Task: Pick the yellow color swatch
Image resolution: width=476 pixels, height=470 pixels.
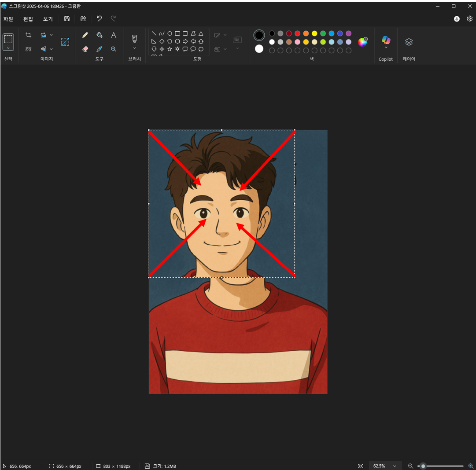Action: pos(314,33)
